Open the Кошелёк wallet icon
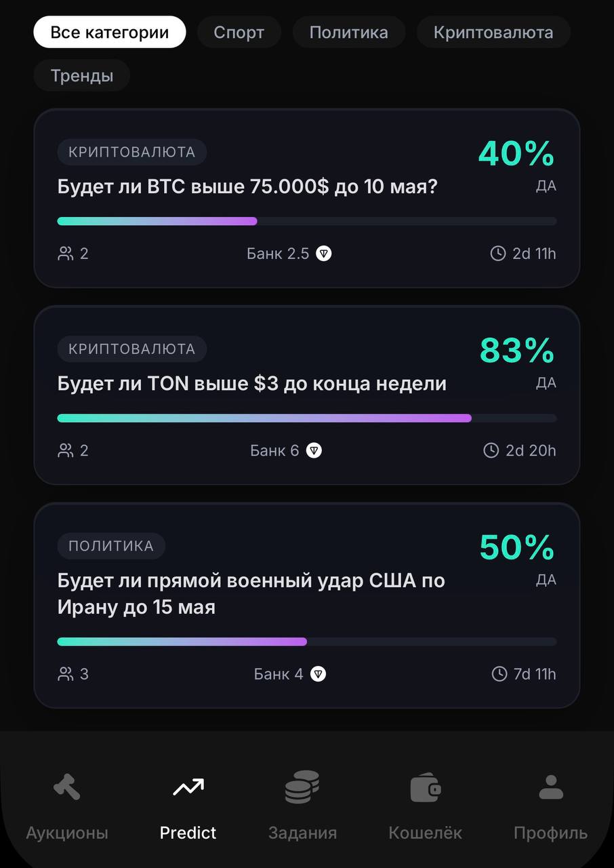614x868 pixels. [426, 788]
